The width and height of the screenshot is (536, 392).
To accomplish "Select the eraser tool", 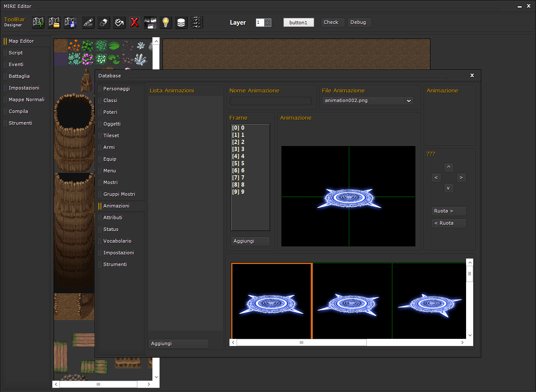I will point(104,23).
